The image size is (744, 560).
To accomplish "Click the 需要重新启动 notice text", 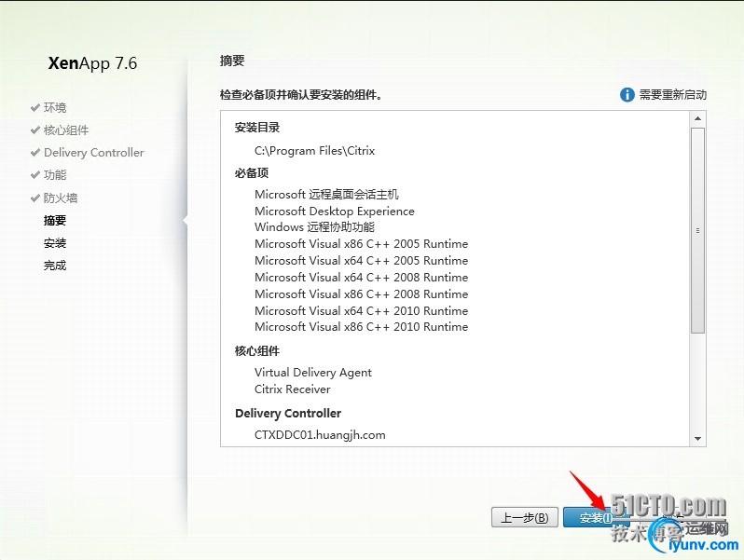I will tap(673, 95).
